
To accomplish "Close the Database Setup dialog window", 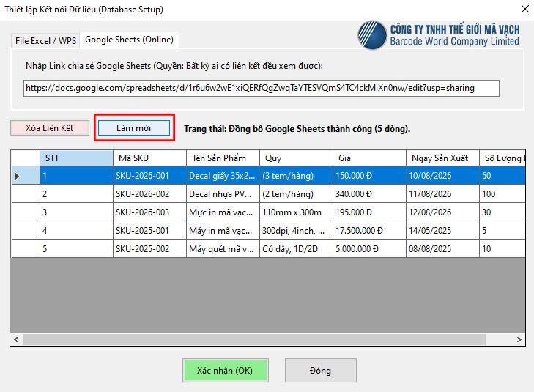I will [524, 10].
